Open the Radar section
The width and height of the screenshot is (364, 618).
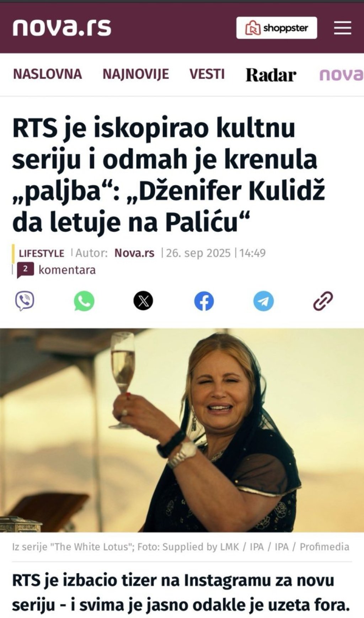pos(271,75)
